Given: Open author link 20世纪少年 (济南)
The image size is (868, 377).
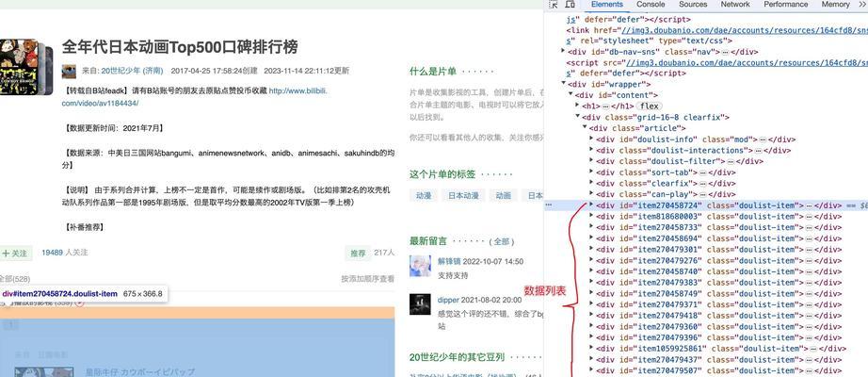Looking at the screenshot, I should [132, 71].
